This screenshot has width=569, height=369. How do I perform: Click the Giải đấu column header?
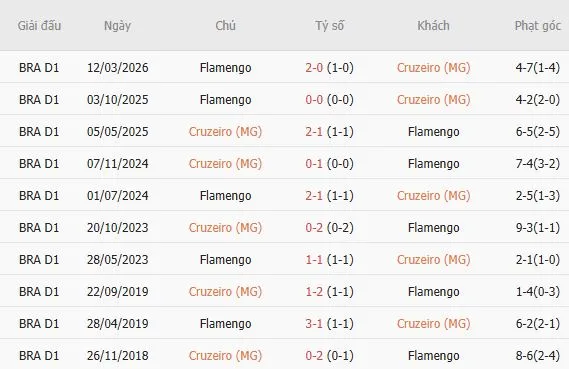[x=39, y=26]
